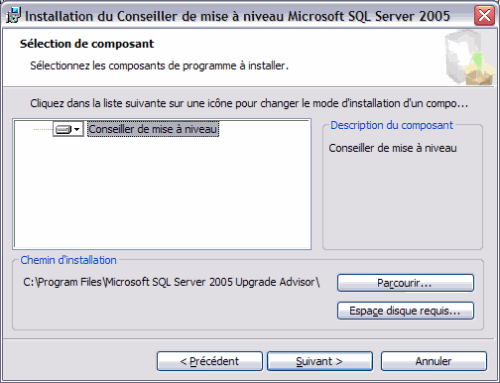This screenshot has width=500, height=383.
Task: Click the Cliquez dans la liste suivante instruction text
Action: [249, 103]
